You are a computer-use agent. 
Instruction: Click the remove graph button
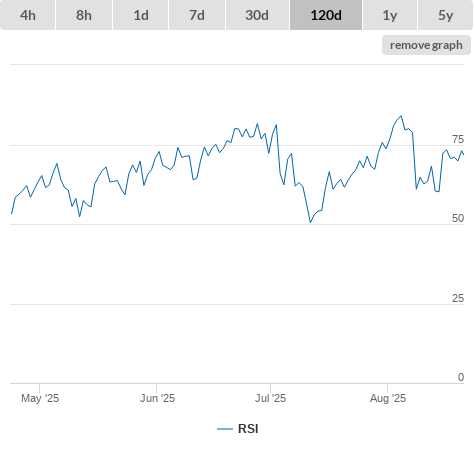[x=426, y=45]
